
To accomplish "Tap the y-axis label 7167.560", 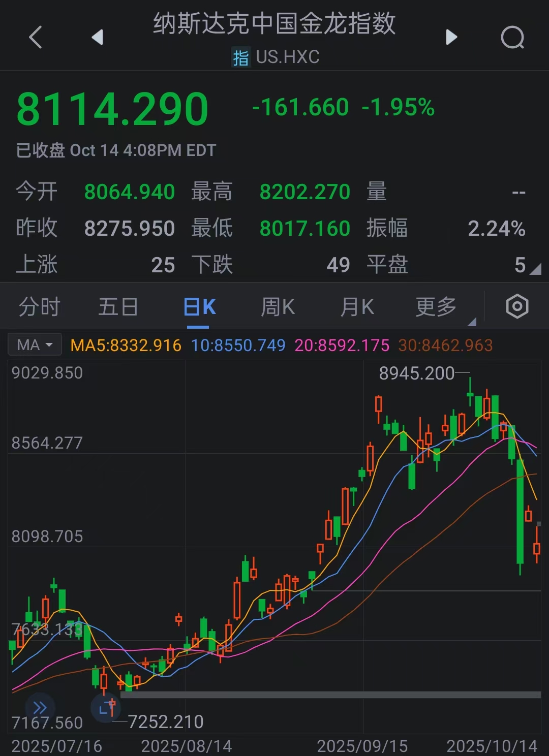I will tap(47, 722).
